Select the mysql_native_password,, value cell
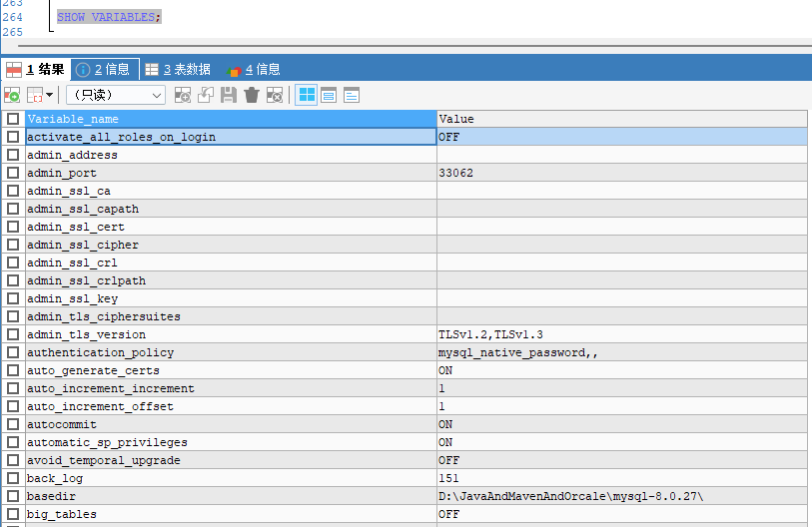 coord(622,352)
